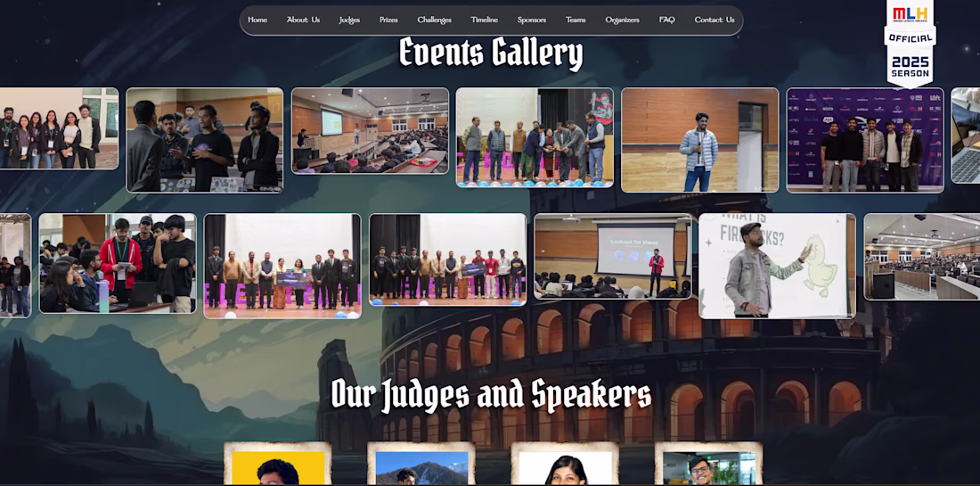Select judge card with mountain background
The width and height of the screenshot is (980, 486).
point(421,464)
